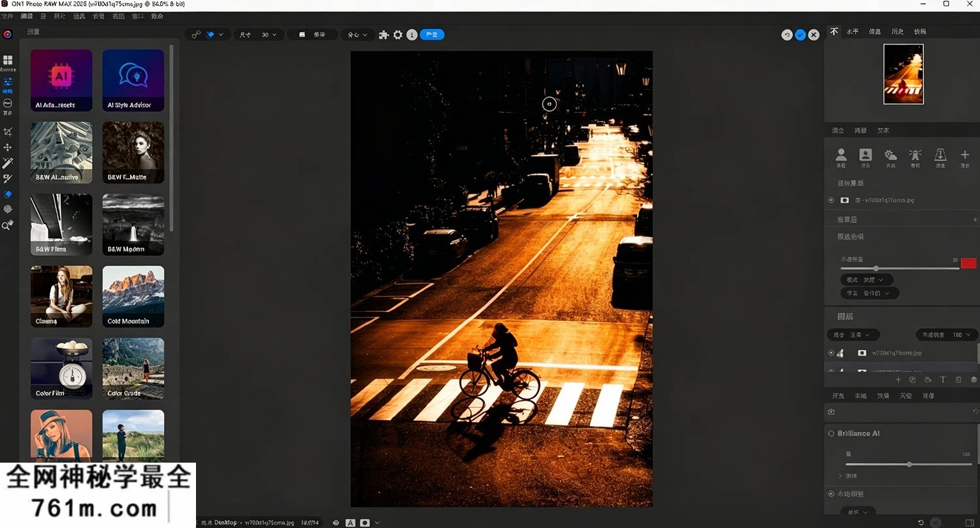The image size is (980, 528).
Task: Click the person subject mask icon
Action: (x=841, y=155)
